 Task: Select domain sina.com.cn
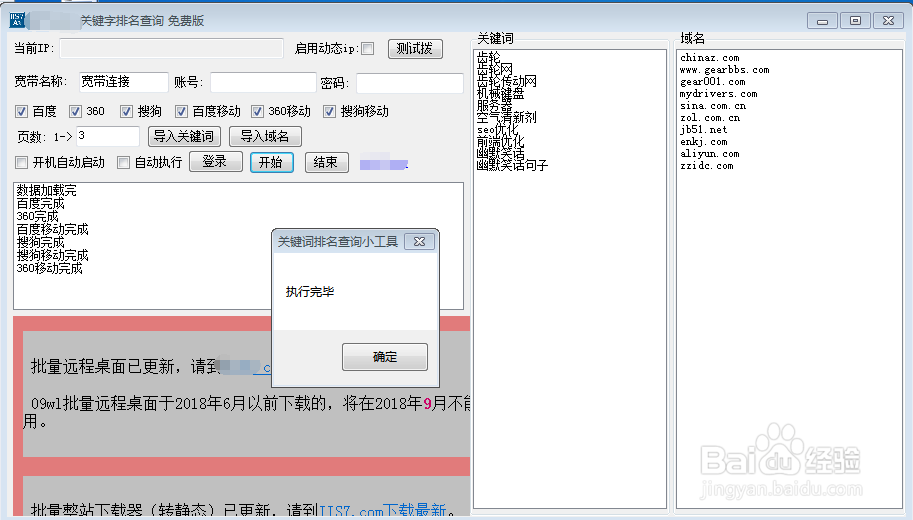pos(713,105)
